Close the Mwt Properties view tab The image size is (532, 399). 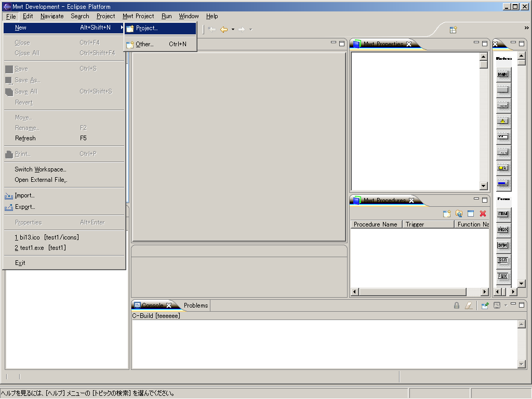(x=409, y=44)
